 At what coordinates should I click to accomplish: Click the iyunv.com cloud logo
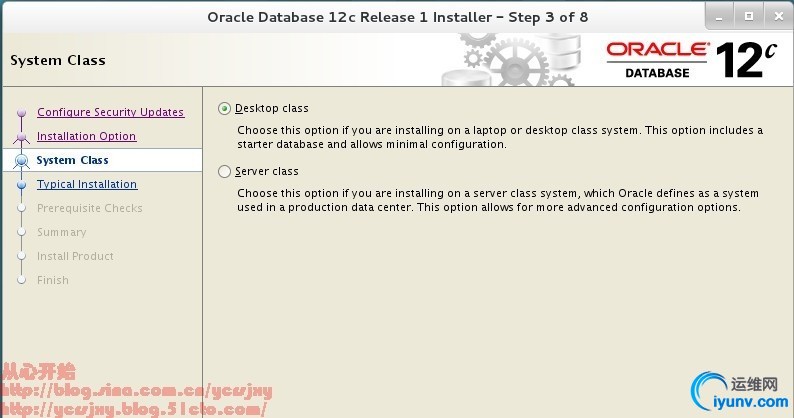746,391
